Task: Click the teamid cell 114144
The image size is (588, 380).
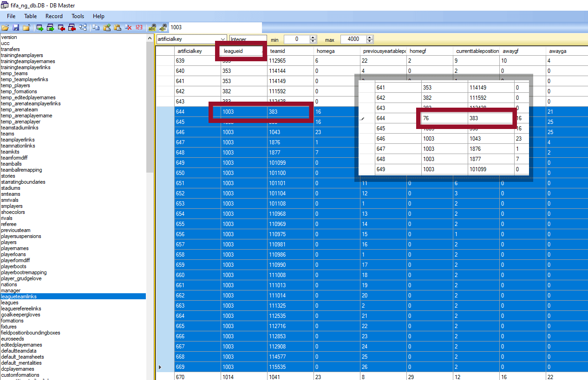Action: tap(290, 71)
